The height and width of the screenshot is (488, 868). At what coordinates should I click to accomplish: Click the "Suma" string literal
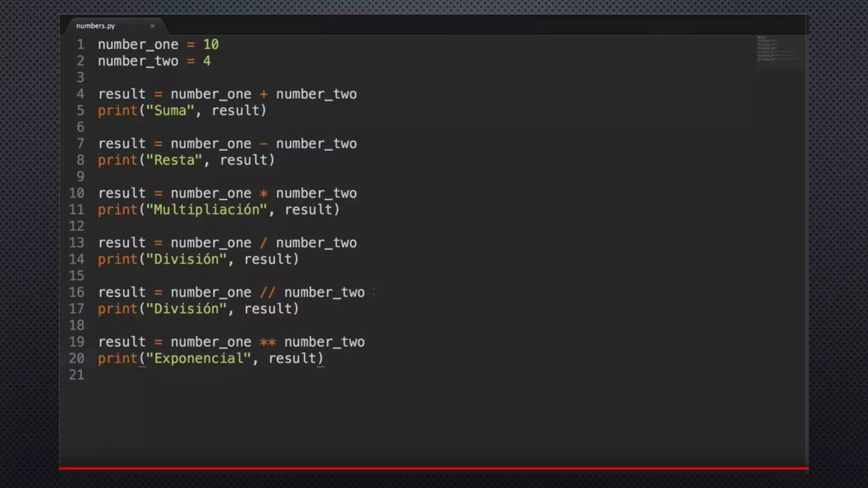point(170,111)
